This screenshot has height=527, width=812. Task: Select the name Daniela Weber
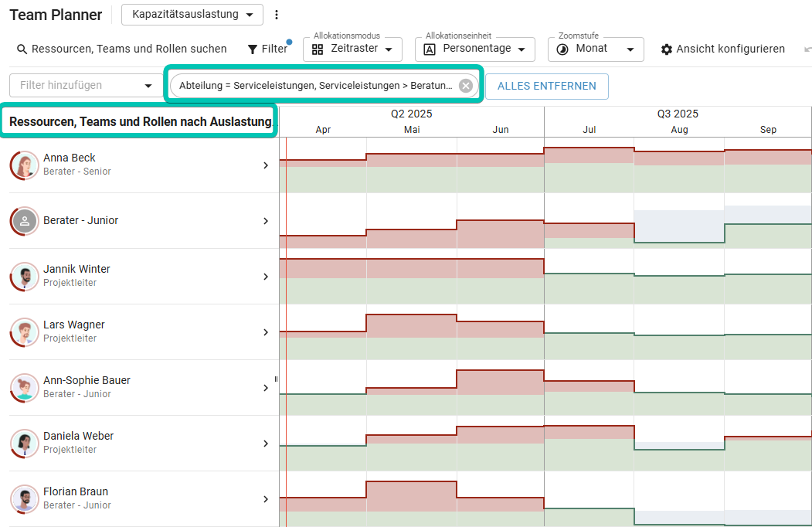(79, 436)
